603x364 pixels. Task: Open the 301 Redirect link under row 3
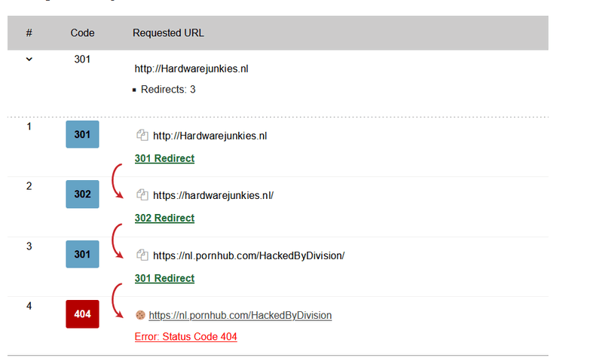click(164, 278)
